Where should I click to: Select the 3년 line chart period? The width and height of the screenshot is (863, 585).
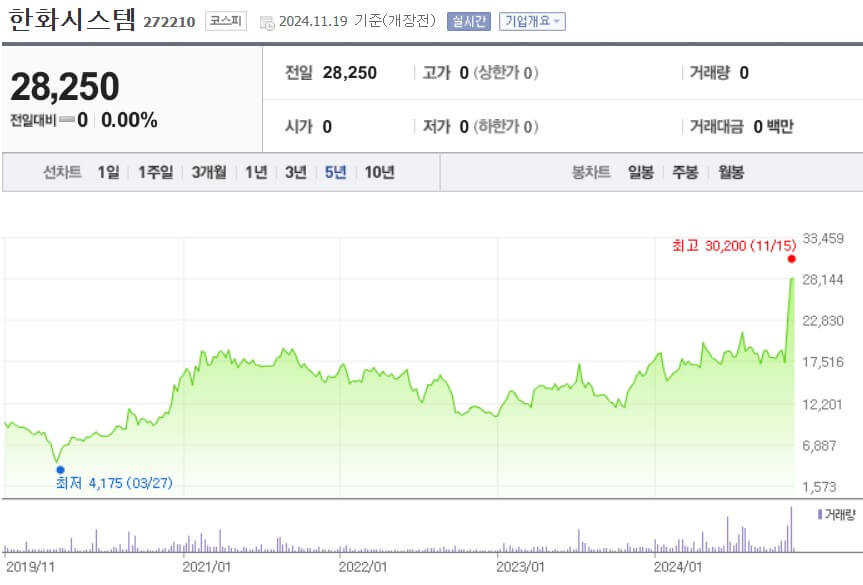click(x=296, y=172)
